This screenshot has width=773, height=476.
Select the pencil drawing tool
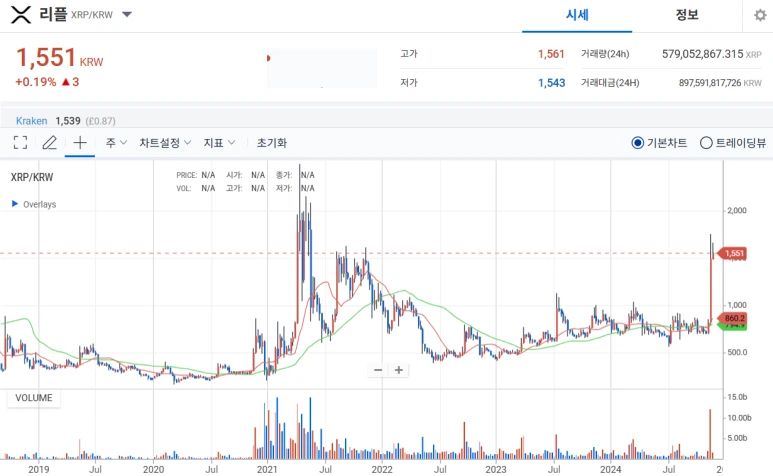click(x=49, y=143)
